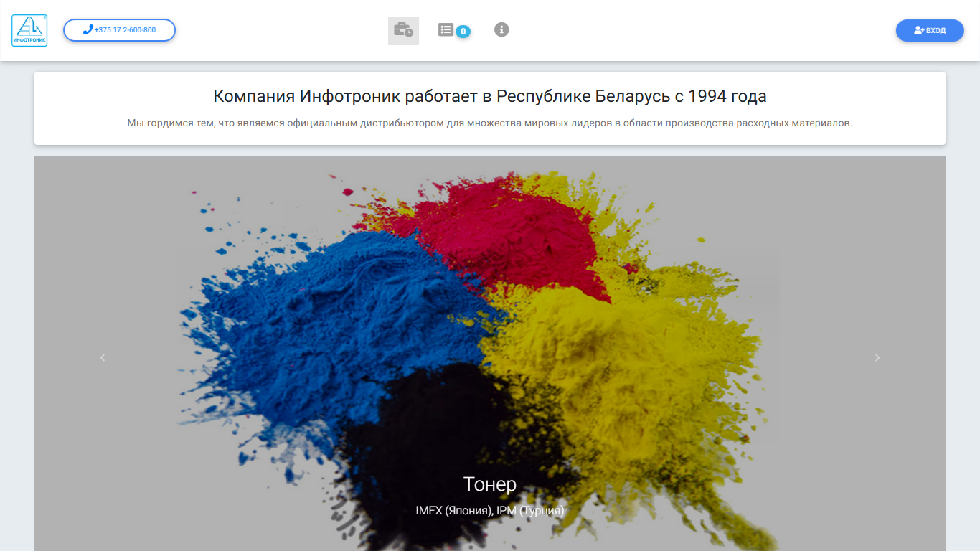The height and width of the screenshot is (551, 980).
Task: Click the Тонер slide caption
Action: point(490,484)
